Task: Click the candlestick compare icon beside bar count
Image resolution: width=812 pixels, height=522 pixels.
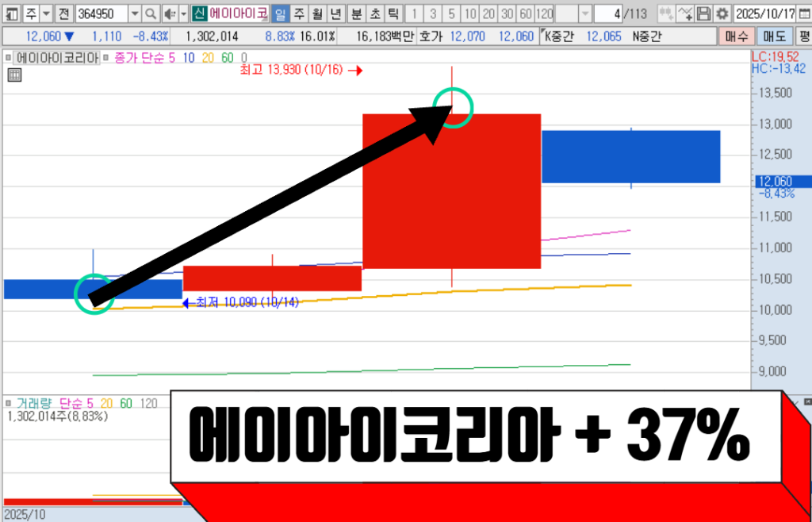Action: (666, 14)
